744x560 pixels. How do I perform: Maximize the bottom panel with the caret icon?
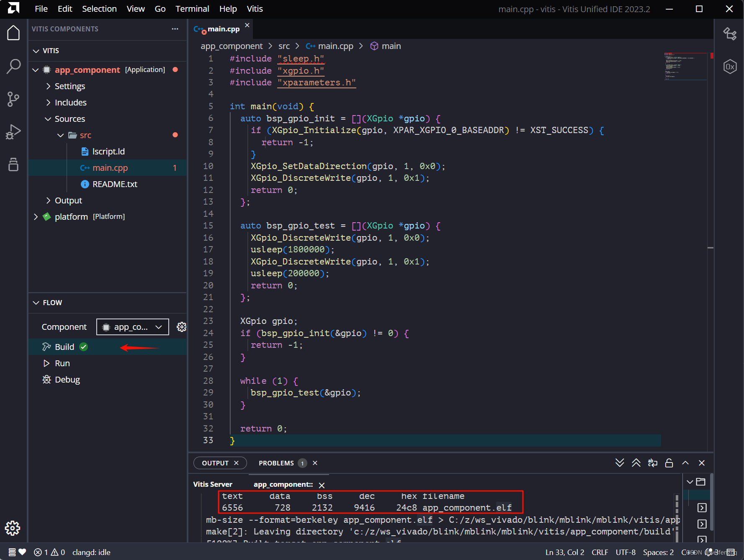685,463
